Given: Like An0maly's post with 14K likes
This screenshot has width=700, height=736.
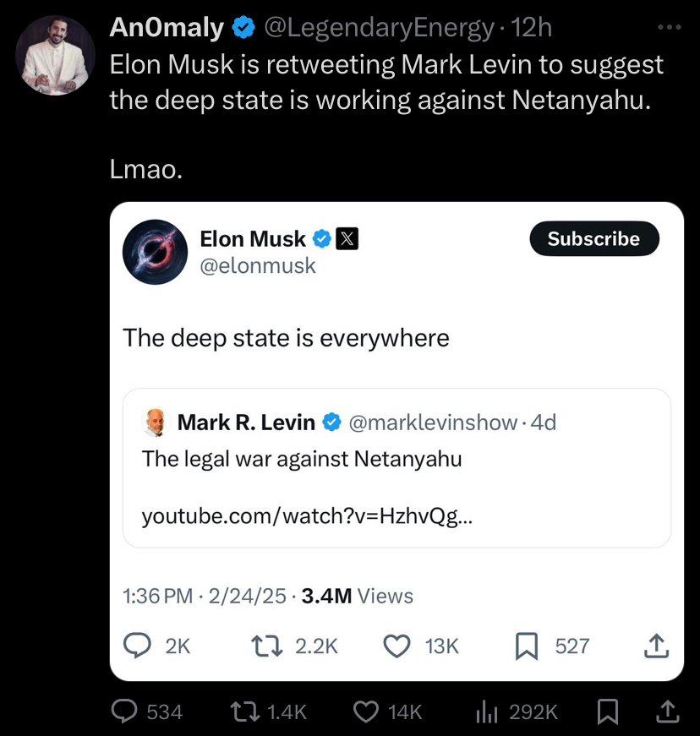Looking at the screenshot, I should 387,711.
